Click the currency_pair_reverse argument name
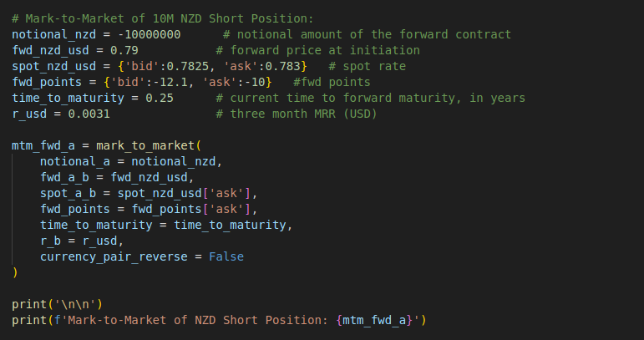This screenshot has height=340, width=644. (x=110, y=256)
